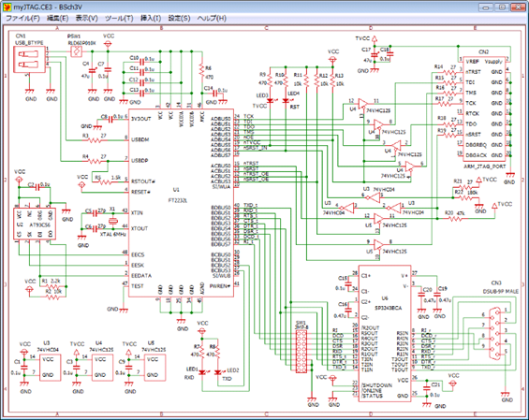Click the USBDP pin label on U1
Screen dimensions: 529x420
(x=140, y=161)
